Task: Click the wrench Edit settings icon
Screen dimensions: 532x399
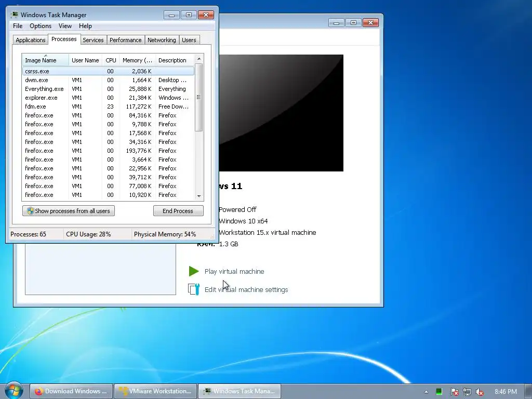Action: tap(194, 289)
